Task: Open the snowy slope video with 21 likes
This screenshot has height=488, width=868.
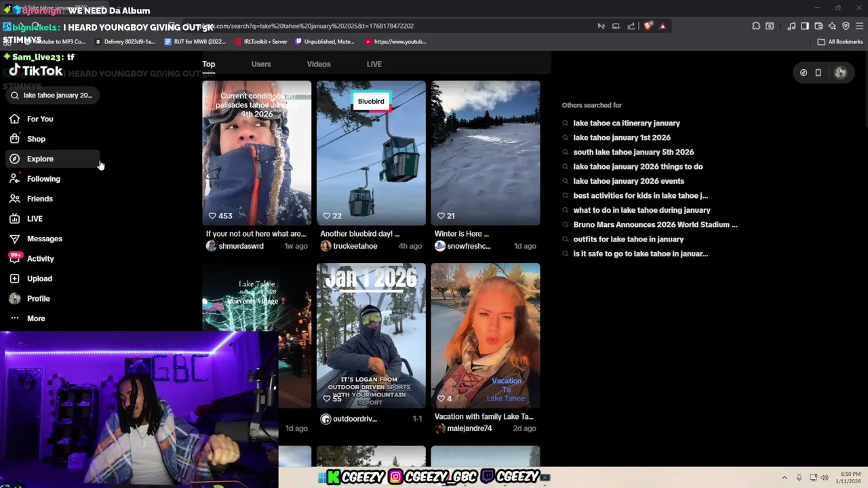Action: 486,152
